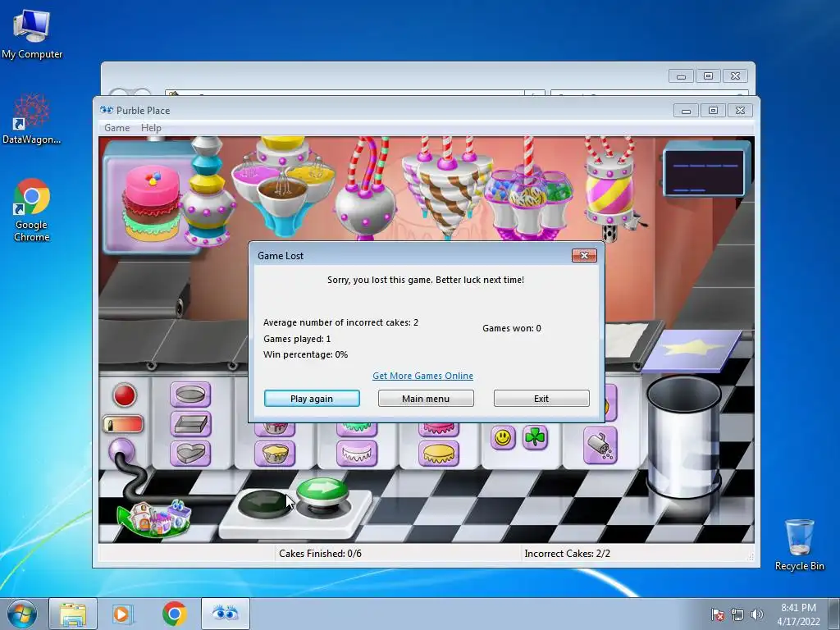Open the Game menu
This screenshot has height=630, width=840.
click(x=116, y=128)
